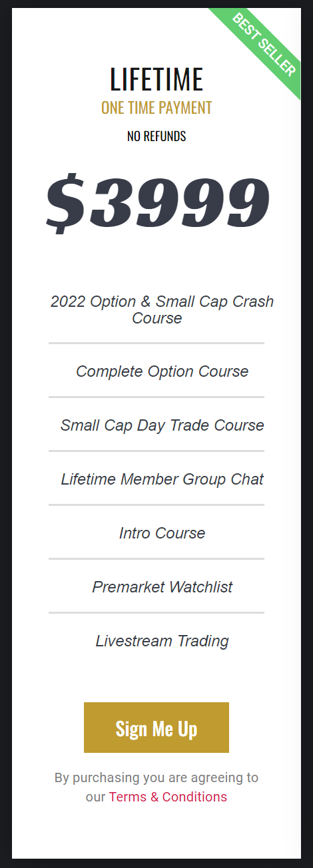Click divider between Intro Course and Premarket Watchlist

pyautogui.click(x=156, y=559)
